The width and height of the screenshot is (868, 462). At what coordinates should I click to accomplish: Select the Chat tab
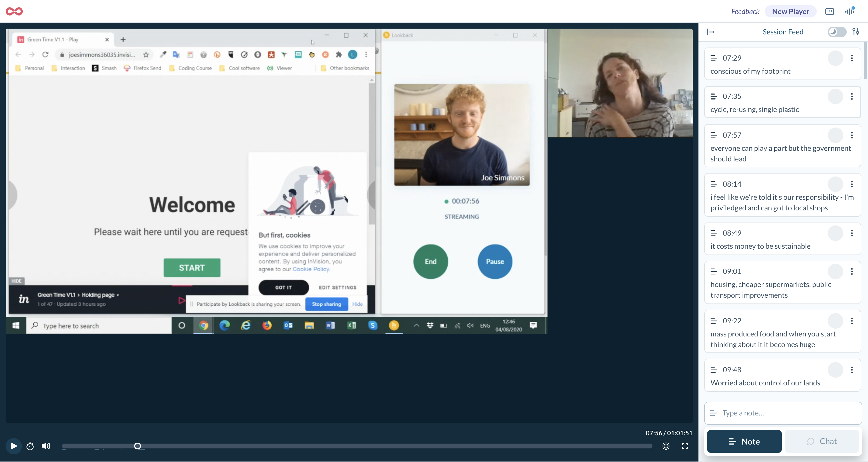pos(821,441)
